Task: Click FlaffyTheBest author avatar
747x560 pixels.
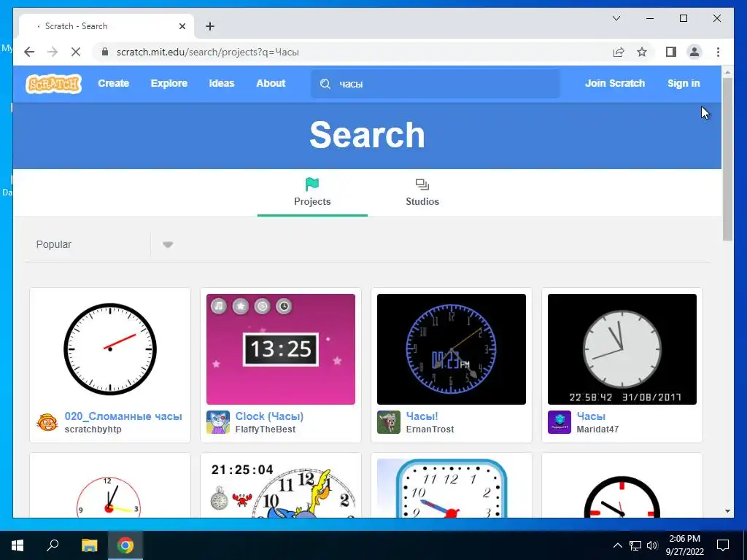Action: pos(217,422)
